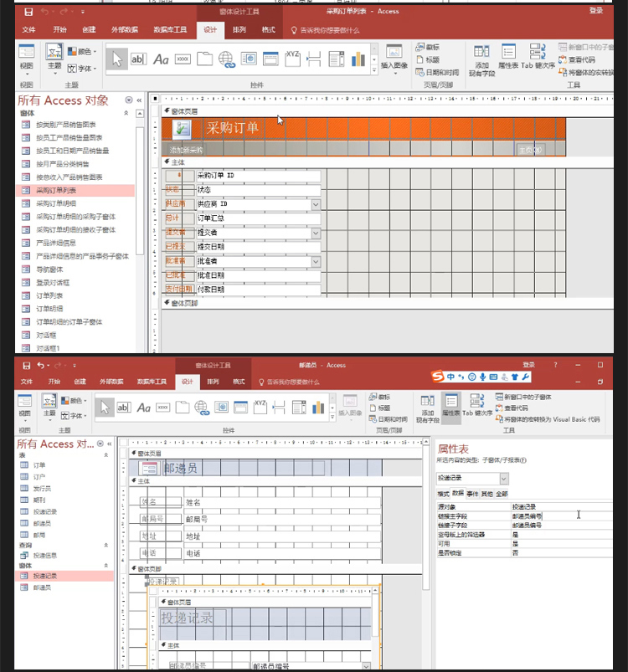Collapse the 查询 group in 邮递员 navigation pane
Image resolution: width=628 pixels, height=672 pixels.
point(106,545)
